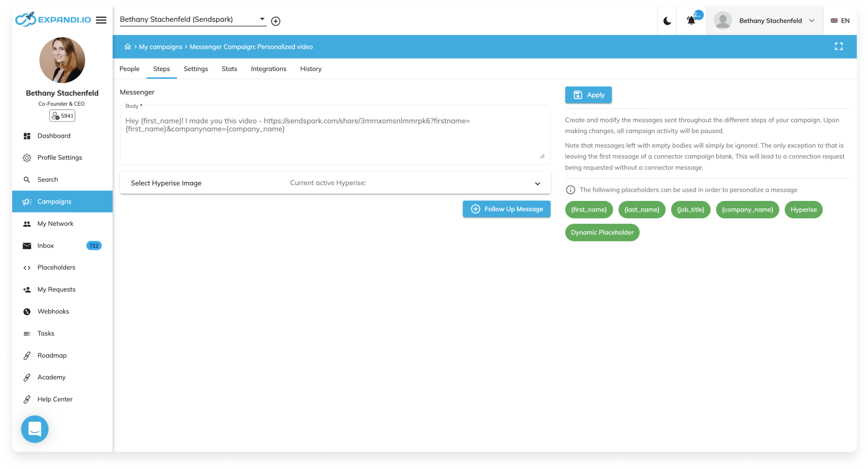Open Placeholders from the sidebar

(56, 267)
